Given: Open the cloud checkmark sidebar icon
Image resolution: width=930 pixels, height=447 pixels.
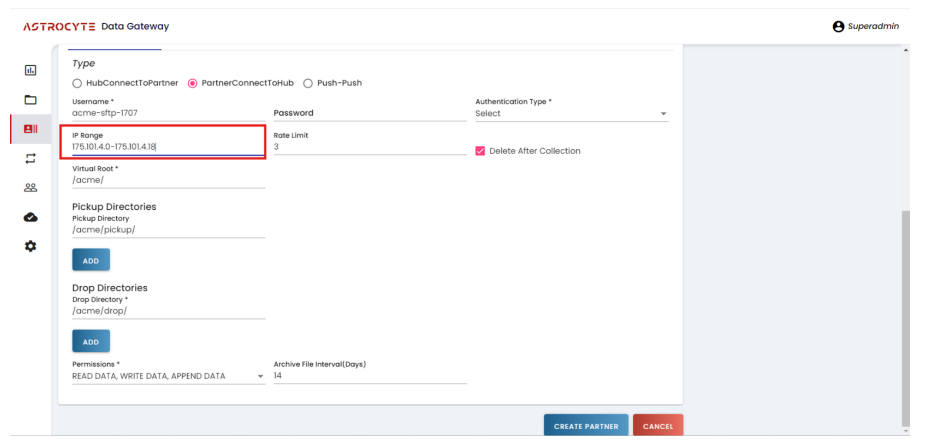Looking at the screenshot, I should pyautogui.click(x=30, y=216).
